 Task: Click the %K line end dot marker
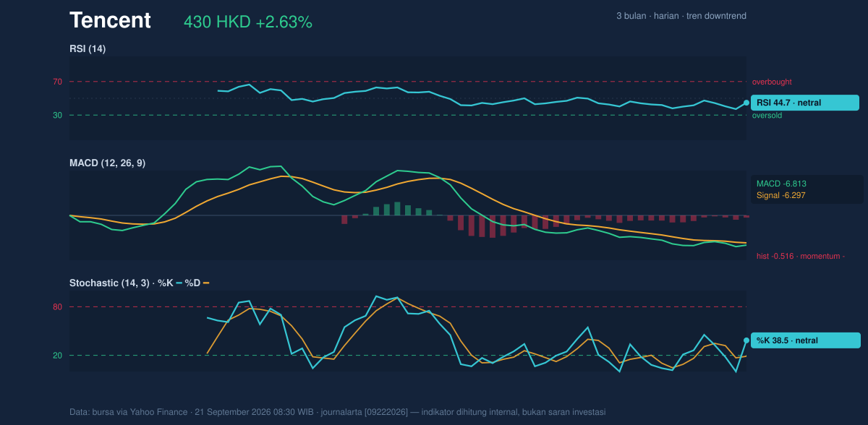(746, 340)
